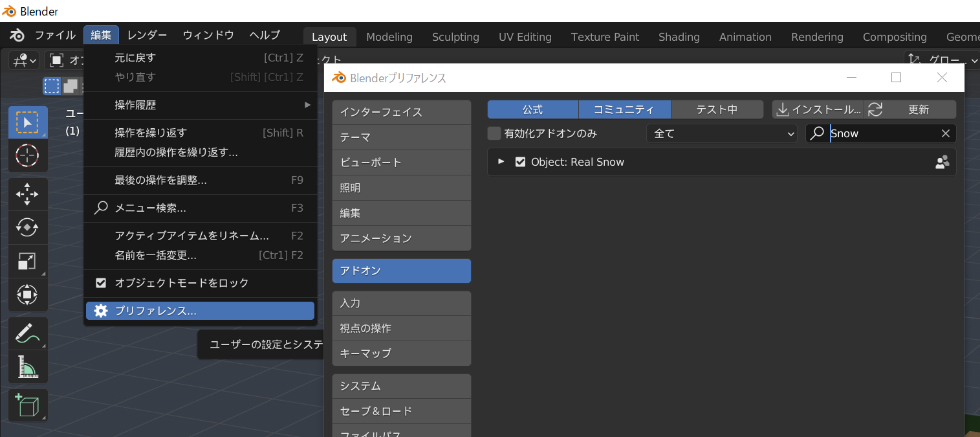Select the Scale tool
980x437 pixels.
tap(27, 261)
